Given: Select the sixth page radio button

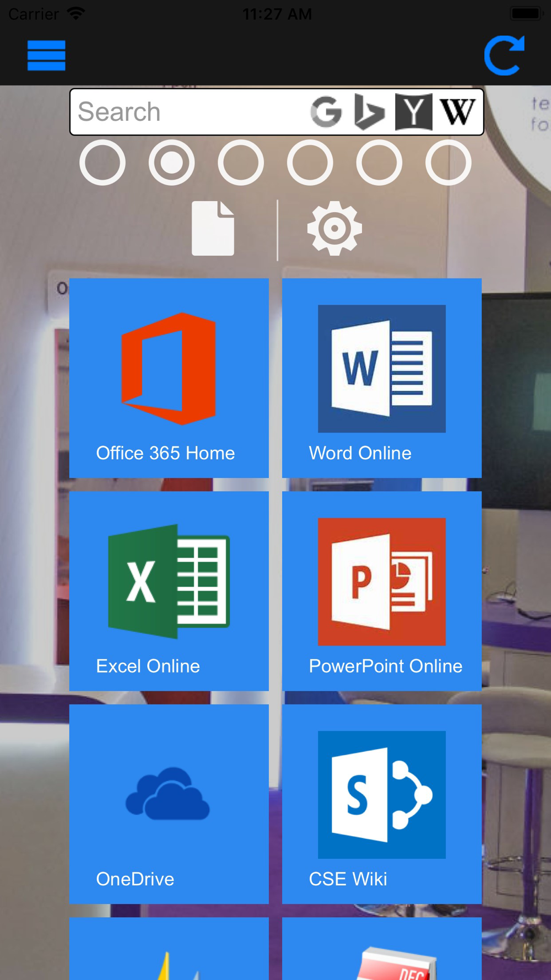Looking at the screenshot, I should [x=449, y=163].
